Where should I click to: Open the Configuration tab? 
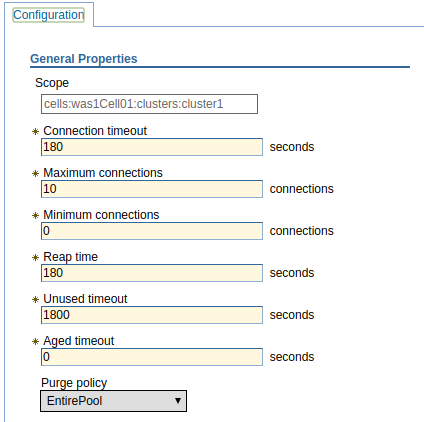pyautogui.click(x=49, y=15)
